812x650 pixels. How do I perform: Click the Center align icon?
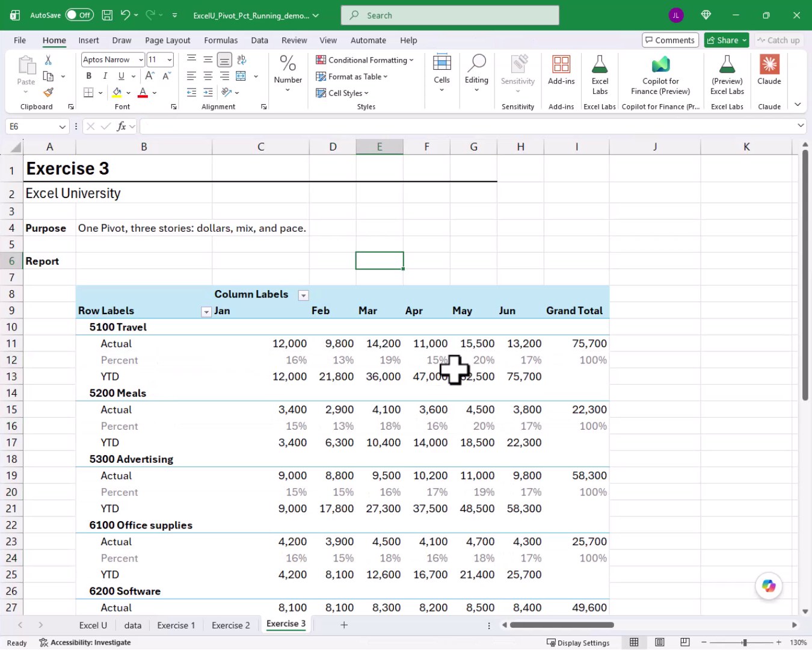coord(208,76)
